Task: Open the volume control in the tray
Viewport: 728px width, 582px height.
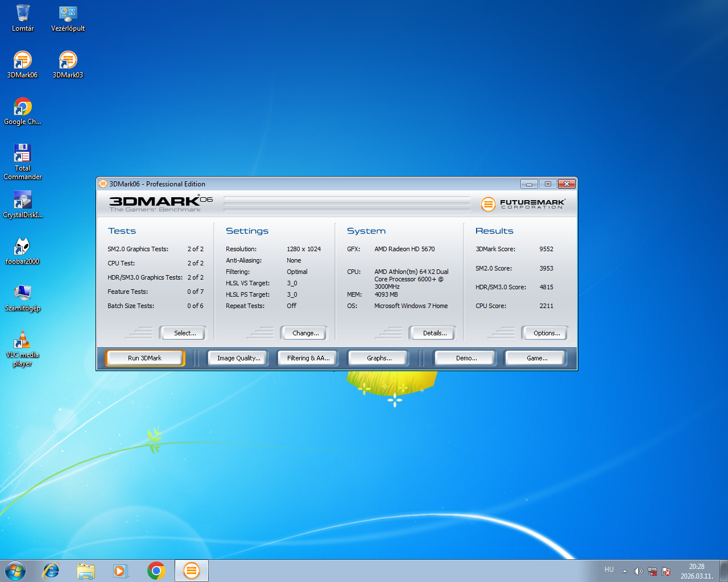Action: (x=638, y=571)
